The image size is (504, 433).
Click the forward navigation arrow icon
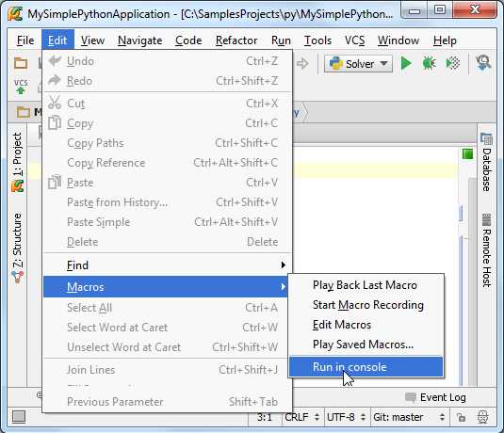(302, 63)
